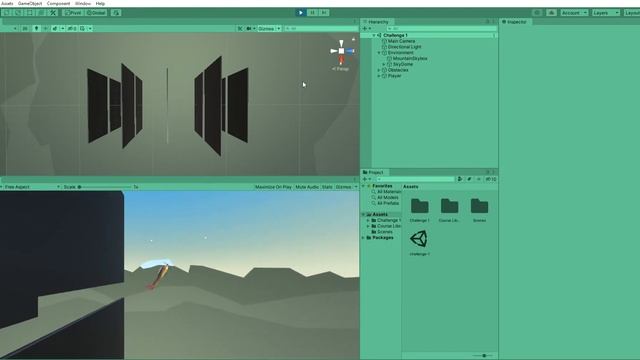This screenshot has width=640, height=360.
Task: Open the Collab services icon
Action: point(538,13)
